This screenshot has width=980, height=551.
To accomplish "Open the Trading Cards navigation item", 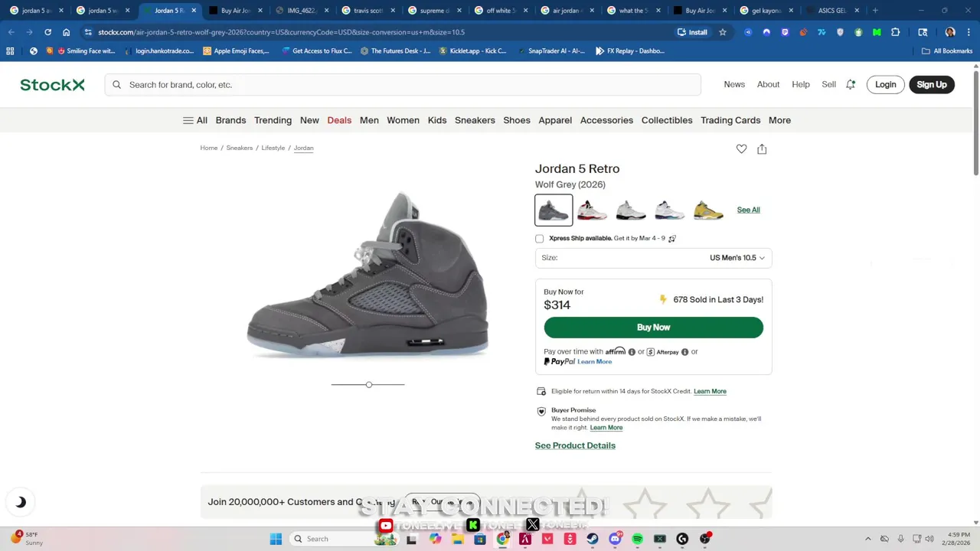I will (730, 120).
